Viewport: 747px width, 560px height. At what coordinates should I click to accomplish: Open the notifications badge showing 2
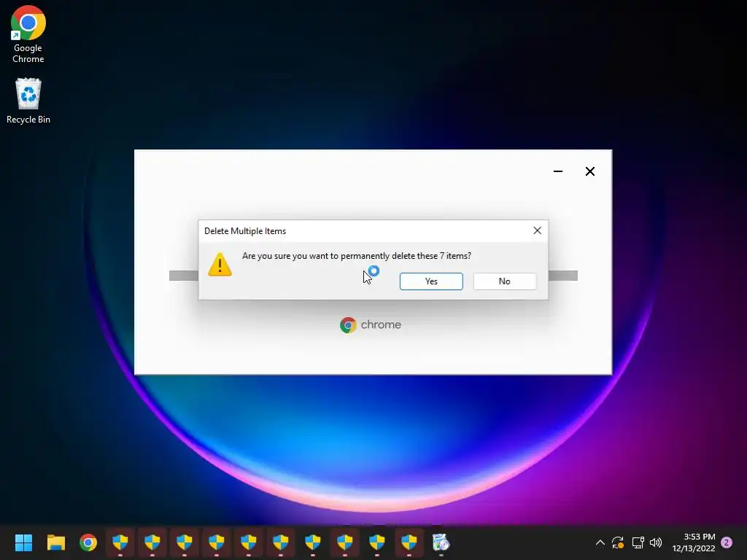(x=727, y=542)
